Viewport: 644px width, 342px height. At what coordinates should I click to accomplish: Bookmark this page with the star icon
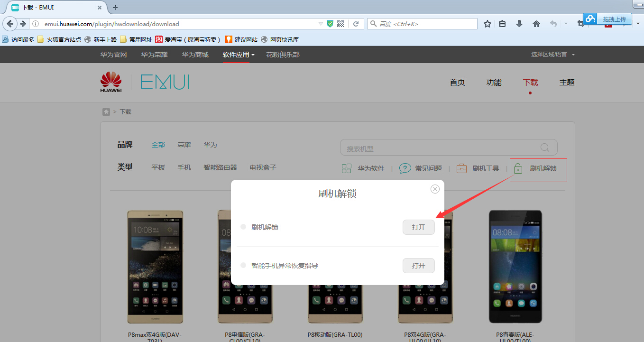(487, 24)
